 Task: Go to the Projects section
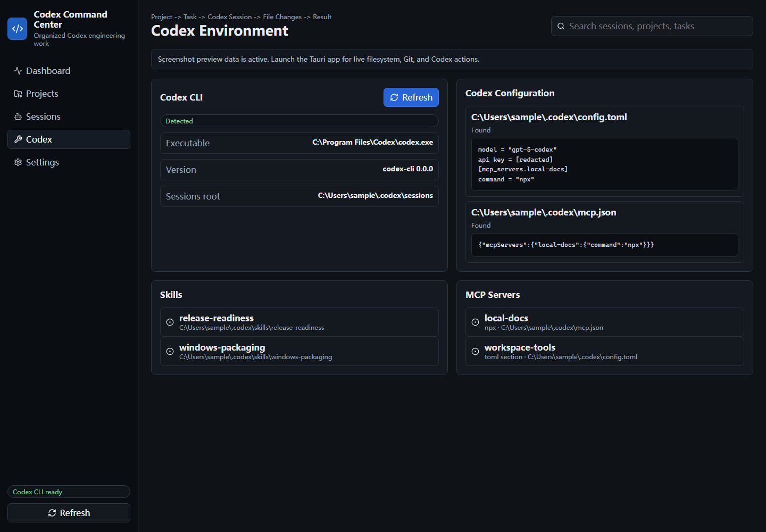click(x=69, y=94)
